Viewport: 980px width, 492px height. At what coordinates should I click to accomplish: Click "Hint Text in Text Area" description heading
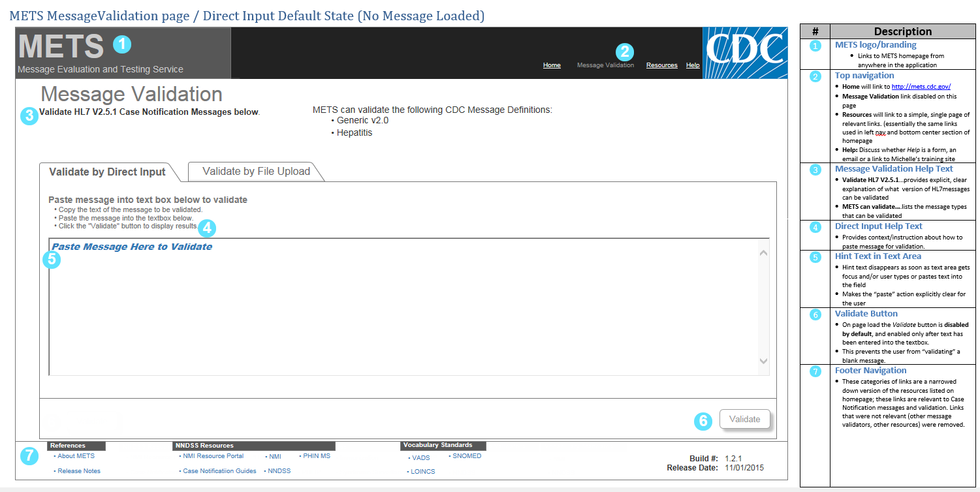[x=878, y=256]
